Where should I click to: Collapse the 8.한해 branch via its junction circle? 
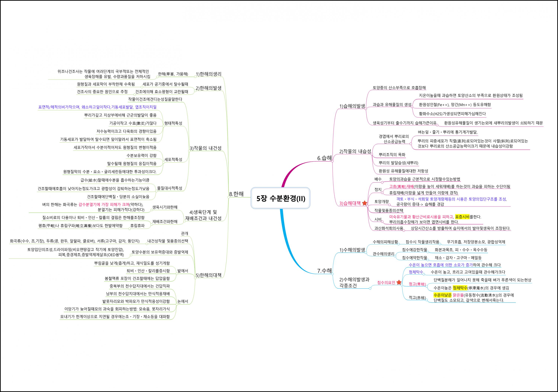click(228, 197)
